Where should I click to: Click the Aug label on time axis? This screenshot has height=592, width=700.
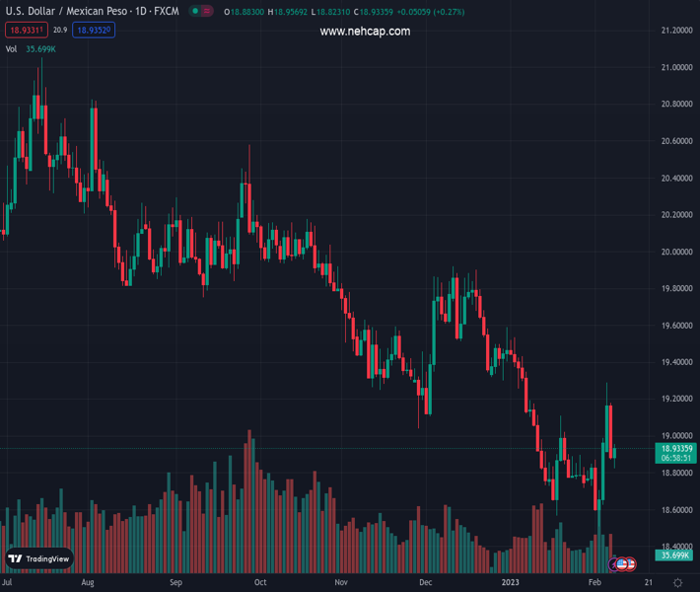[x=90, y=582]
